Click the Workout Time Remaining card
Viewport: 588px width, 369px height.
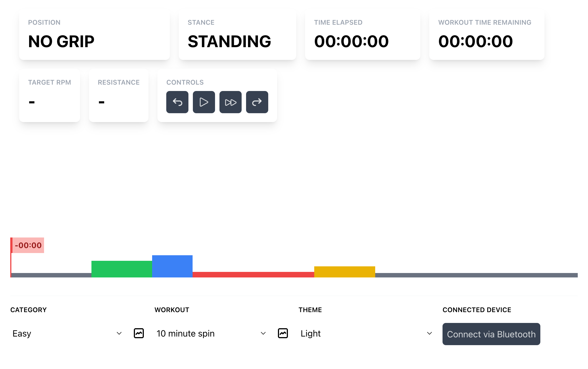tap(487, 34)
